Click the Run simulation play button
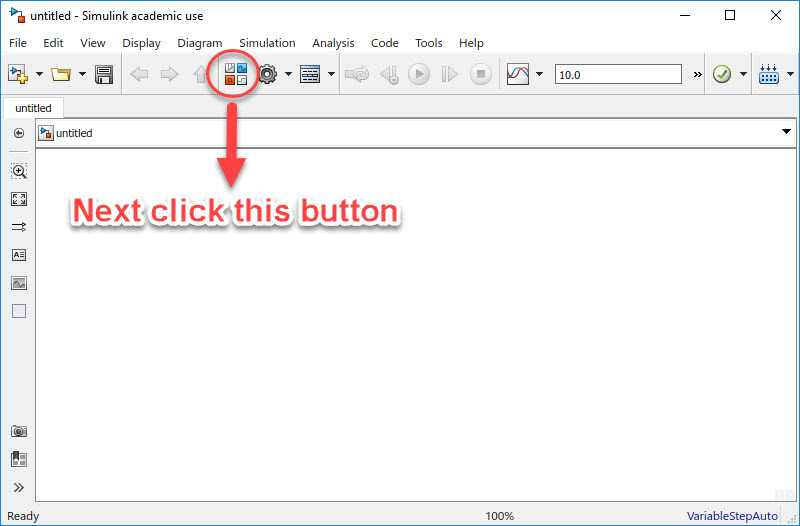 419,74
